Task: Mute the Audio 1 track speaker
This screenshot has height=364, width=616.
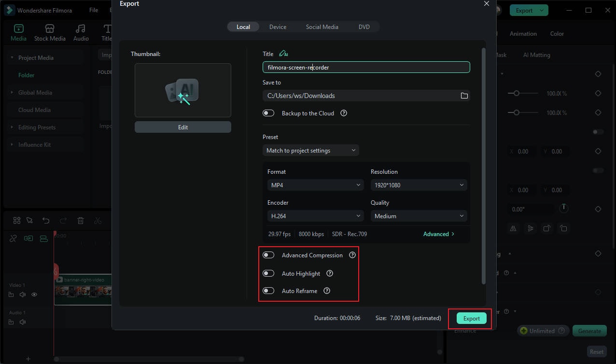Action: click(23, 322)
